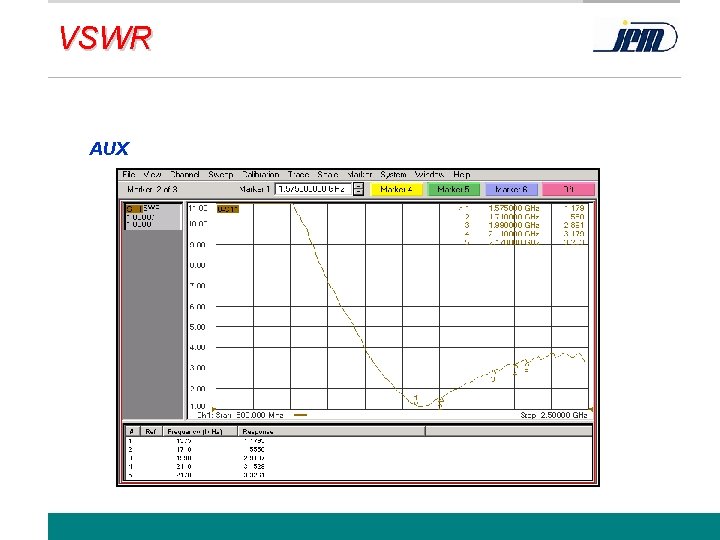Open the View menu

(152, 174)
